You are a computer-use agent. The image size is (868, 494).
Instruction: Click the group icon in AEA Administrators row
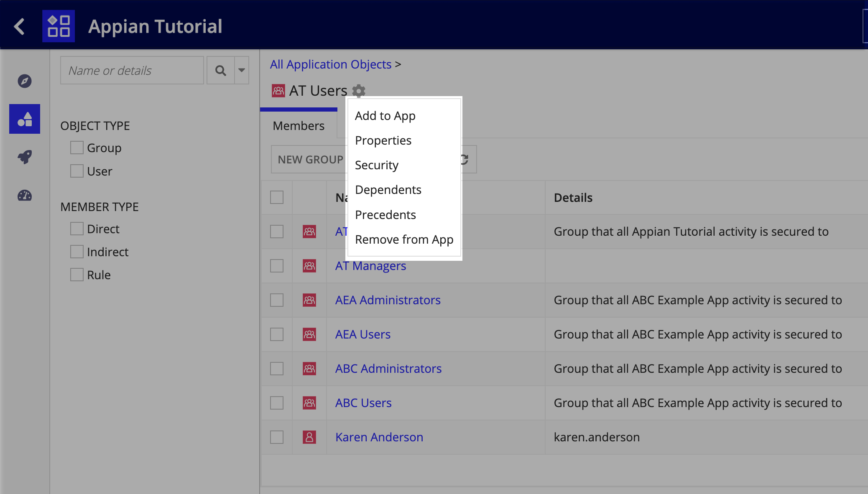[309, 300]
